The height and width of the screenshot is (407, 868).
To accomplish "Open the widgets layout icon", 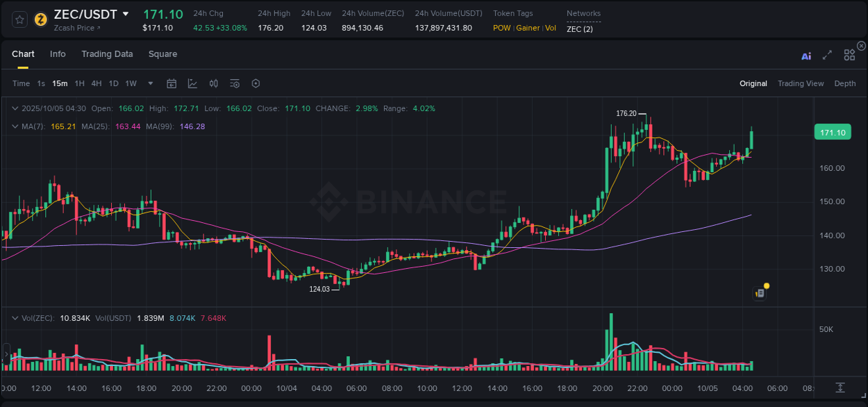I will click(849, 55).
